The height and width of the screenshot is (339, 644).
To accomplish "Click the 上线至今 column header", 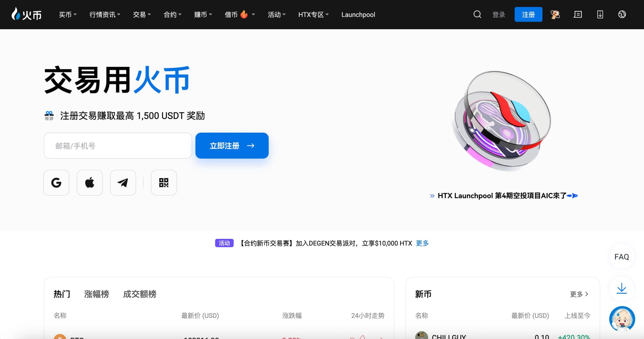I will tap(577, 316).
